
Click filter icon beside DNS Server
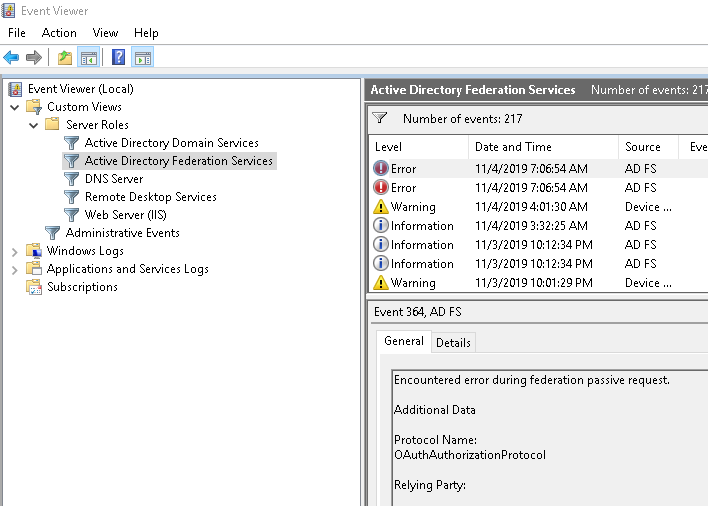pyautogui.click(x=71, y=179)
